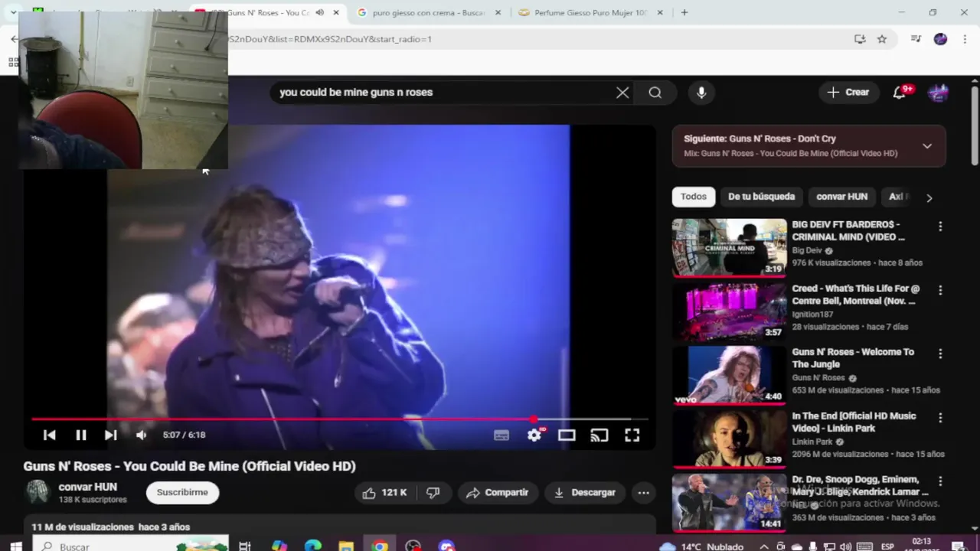The image size is (980, 551).
Task: Clear the YouTube search field
Action: [622, 93]
